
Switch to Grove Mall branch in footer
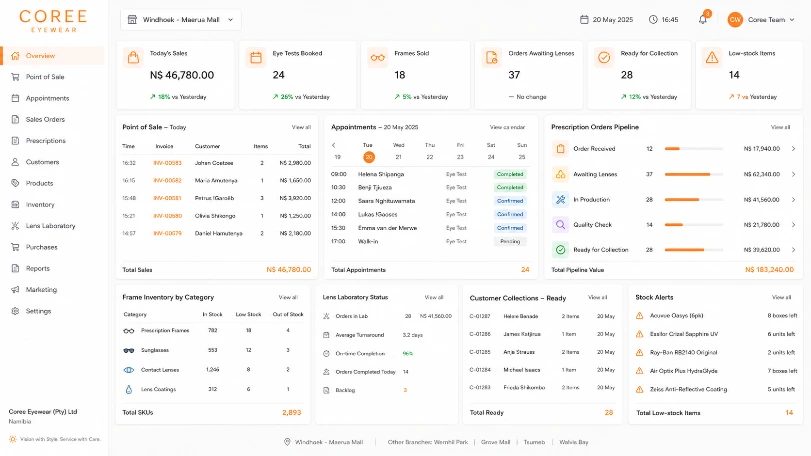pyautogui.click(x=495, y=442)
